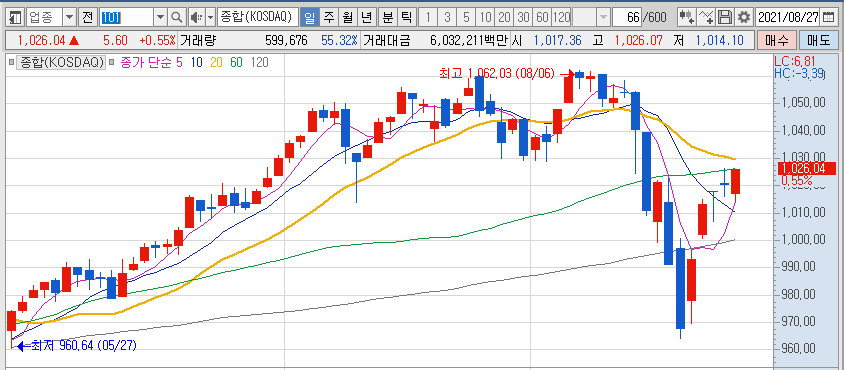The height and width of the screenshot is (370, 844).
Task: Click the low price 1,014.10
Action: tap(720, 40)
